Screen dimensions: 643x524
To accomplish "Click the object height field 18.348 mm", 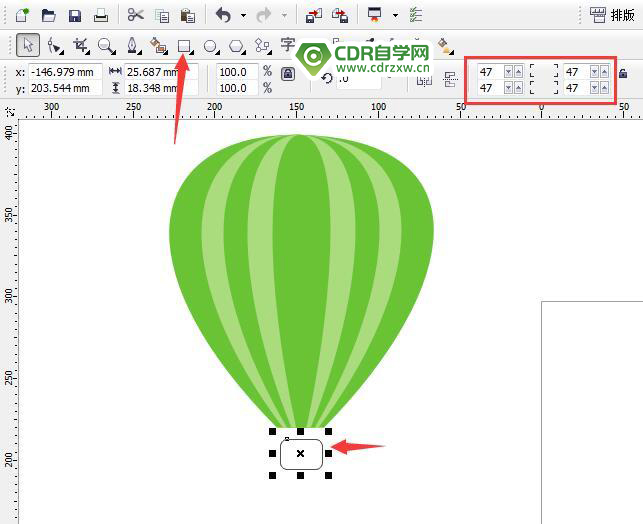I will 161,88.
